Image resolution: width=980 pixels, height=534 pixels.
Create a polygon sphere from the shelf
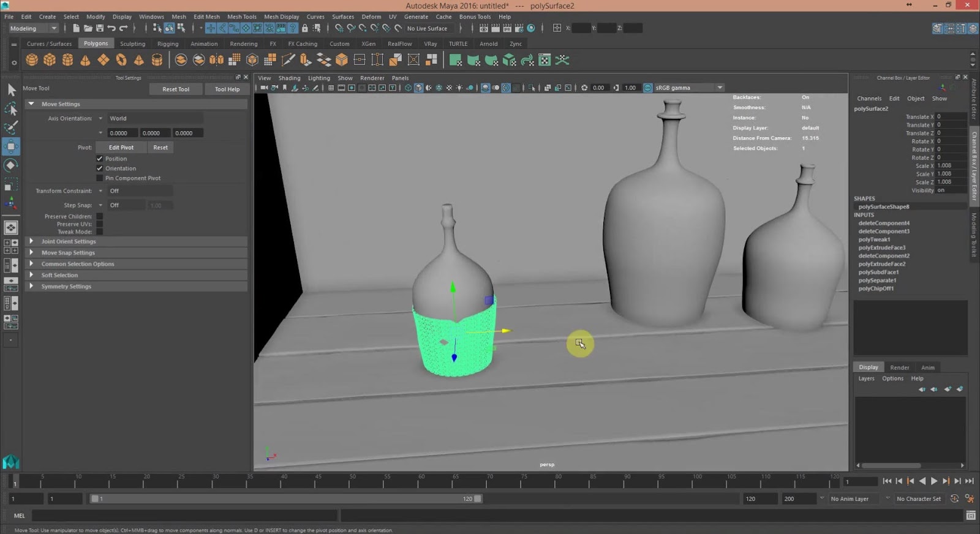coord(32,60)
